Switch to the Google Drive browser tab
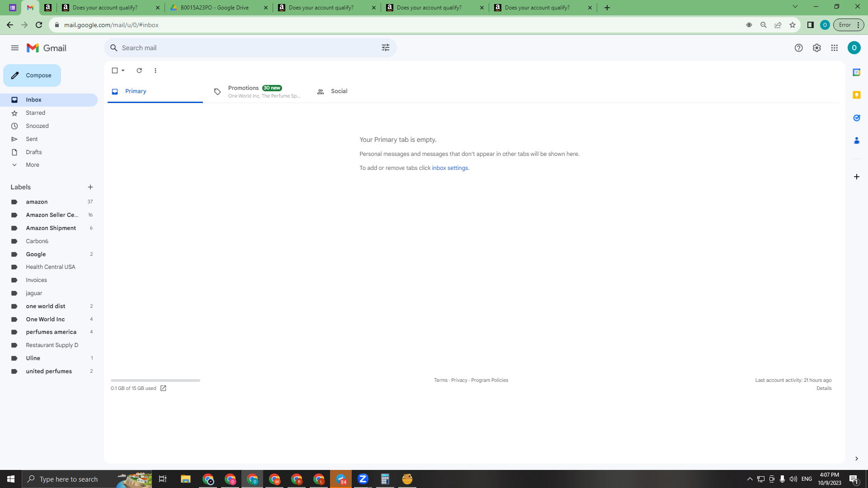This screenshot has width=868, height=488. click(219, 8)
